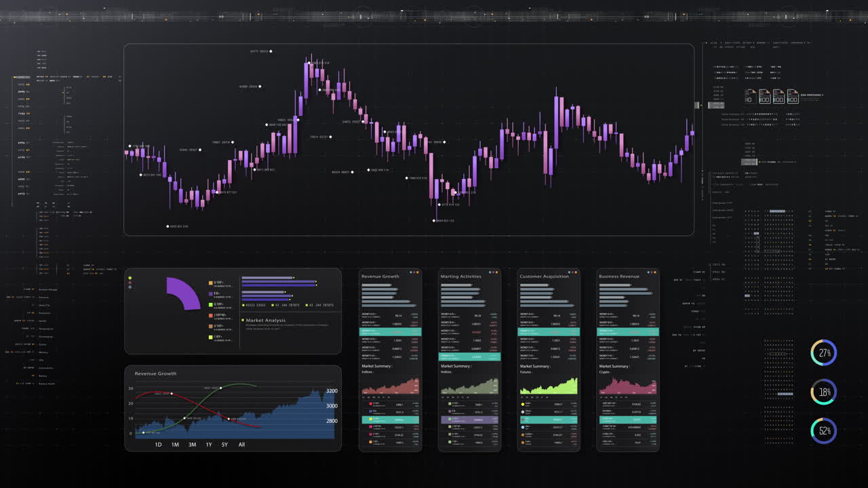
Task: Switch to the 1Y time range tab
Action: [x=208, y=445]
